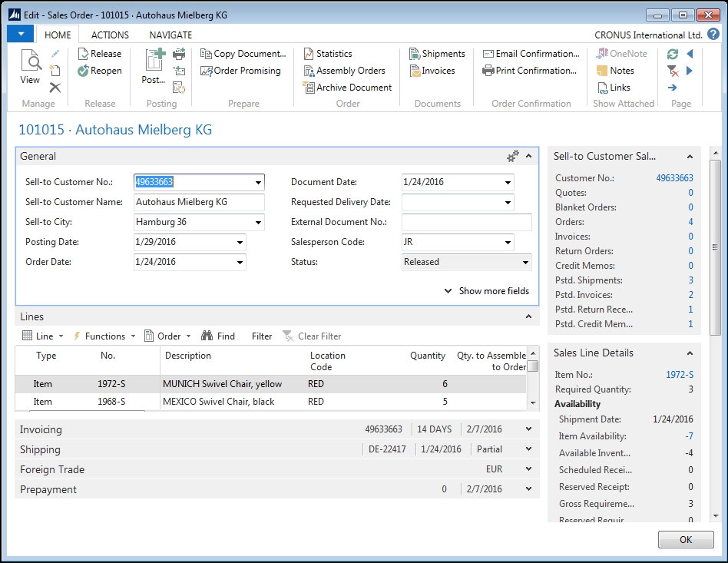Expand Show more fields
The width and height of the screenshot is (728, 563).
coord(487,291)
